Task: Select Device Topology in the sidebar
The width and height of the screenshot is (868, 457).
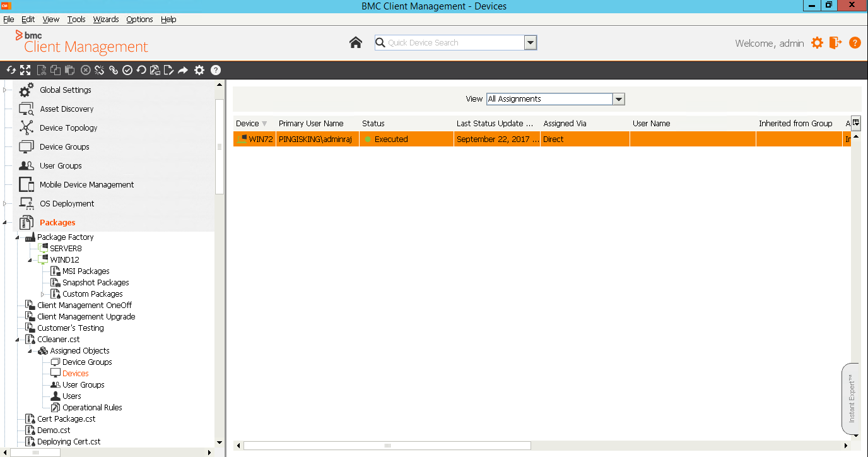Action: (68, 128)
